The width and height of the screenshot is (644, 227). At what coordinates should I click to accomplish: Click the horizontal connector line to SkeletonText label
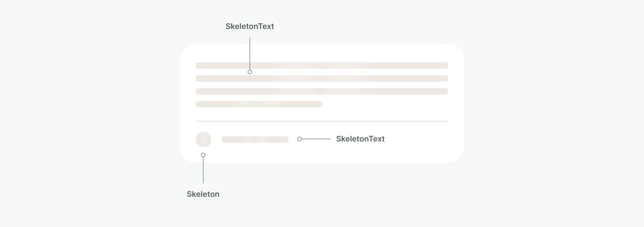316,139
